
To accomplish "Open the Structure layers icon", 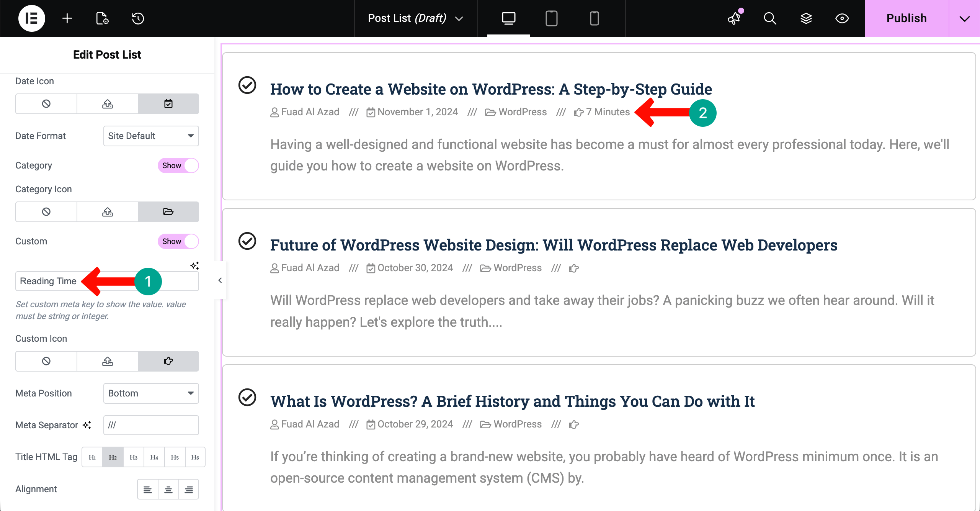I will point(806,18).
